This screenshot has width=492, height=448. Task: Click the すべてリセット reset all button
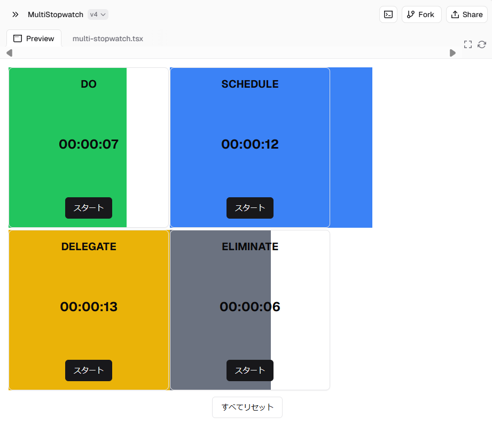pos(247,407)
